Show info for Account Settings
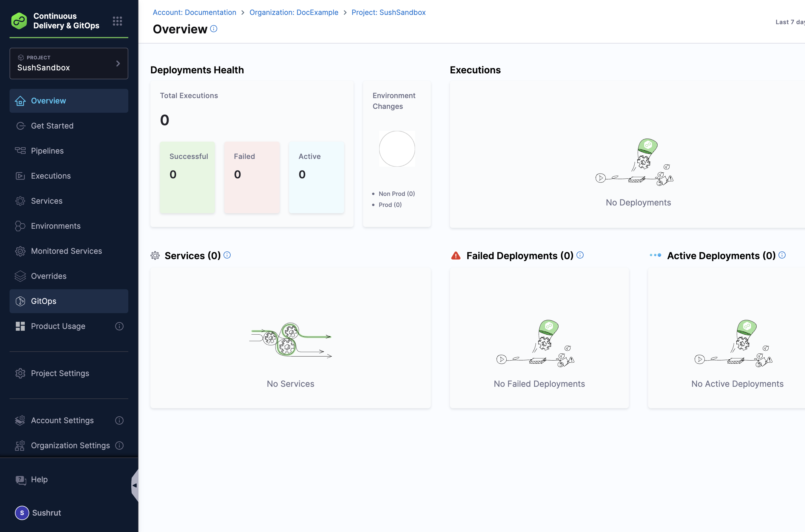 pos(119,420)
